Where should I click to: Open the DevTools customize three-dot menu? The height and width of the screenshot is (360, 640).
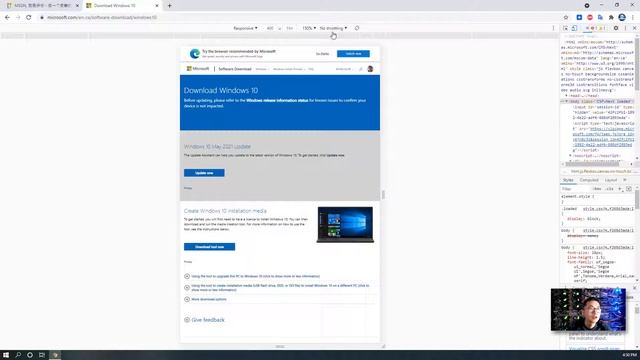point(625,28)
